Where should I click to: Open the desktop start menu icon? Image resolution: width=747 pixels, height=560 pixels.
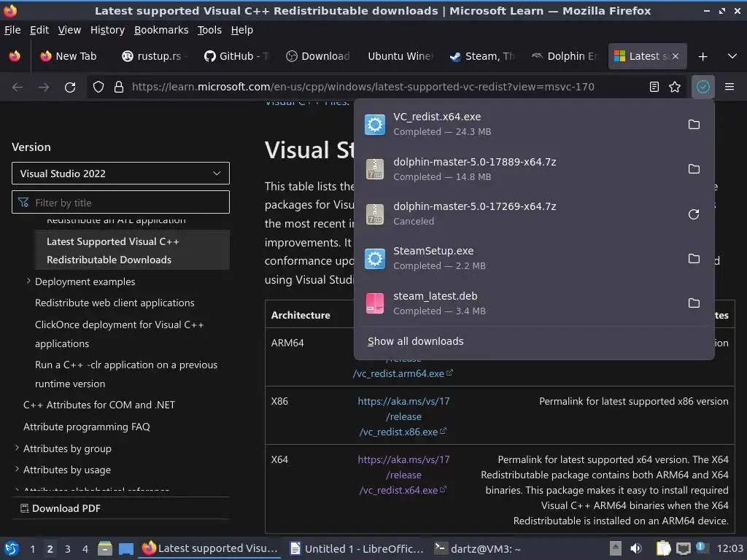coord(12,548)
